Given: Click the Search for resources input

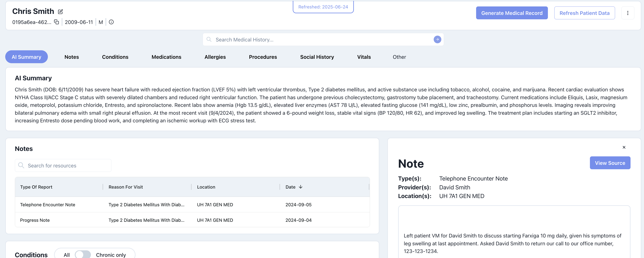Looking at the screenshot, I should pyautogui.click(x=68, y=165).
